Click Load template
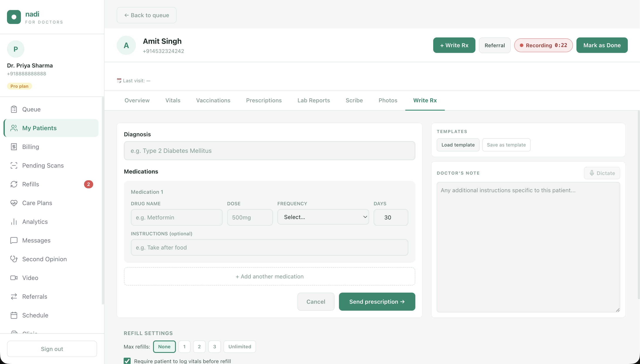The height and width of the screenshot is (364, 640). tap(458, 145)
